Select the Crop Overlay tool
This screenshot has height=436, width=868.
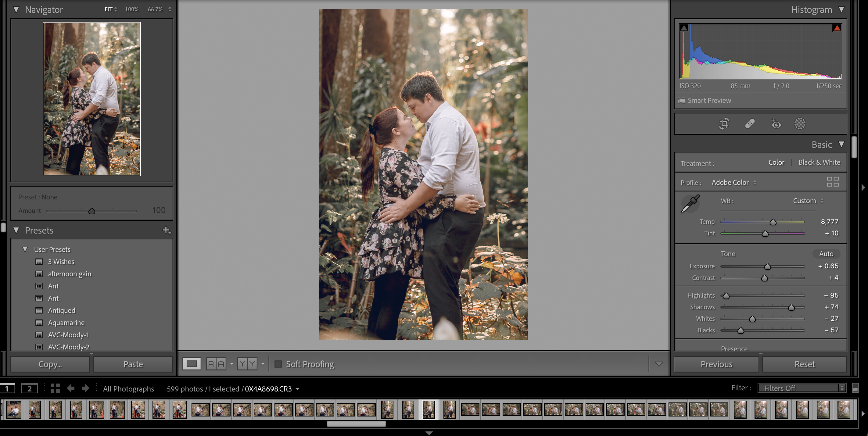[724, 124]
